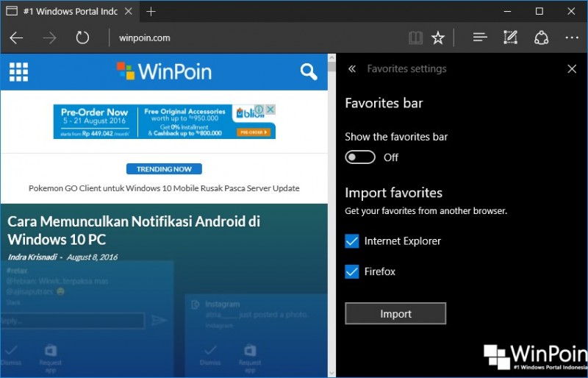Add page to favorites with star icon

[437, 38]
